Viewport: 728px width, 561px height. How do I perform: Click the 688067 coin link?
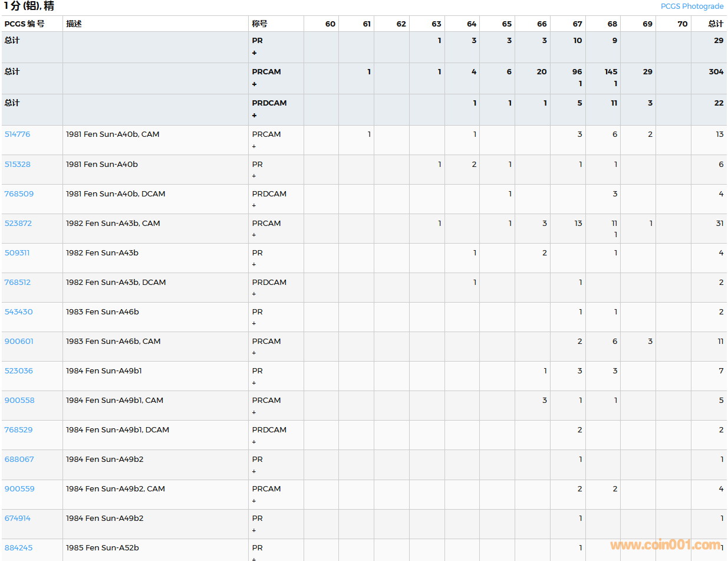[x=19, y=460]
